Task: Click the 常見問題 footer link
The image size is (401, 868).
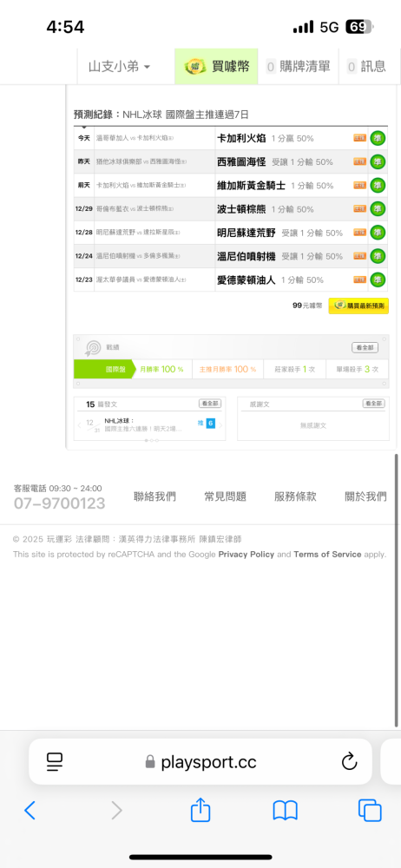Action: coord(225,496)
